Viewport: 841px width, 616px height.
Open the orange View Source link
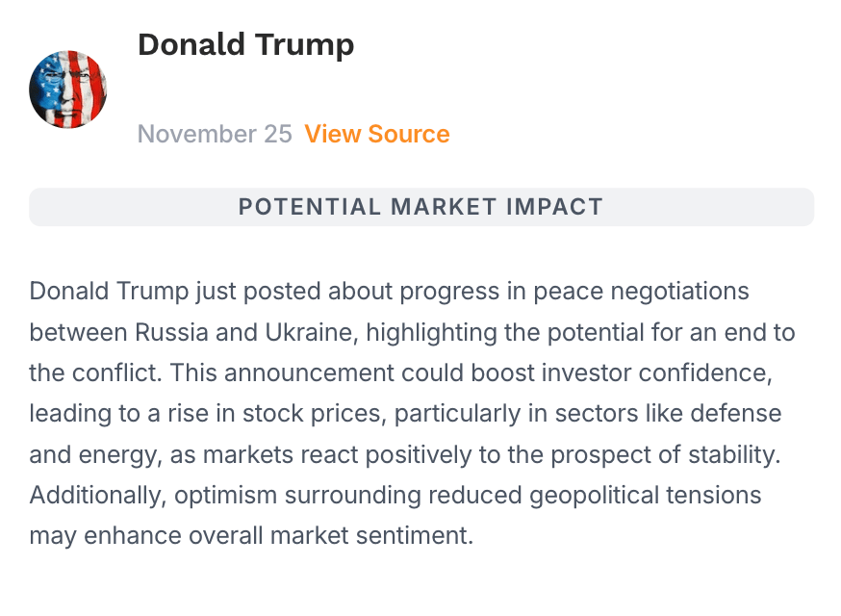pos(377,134)
